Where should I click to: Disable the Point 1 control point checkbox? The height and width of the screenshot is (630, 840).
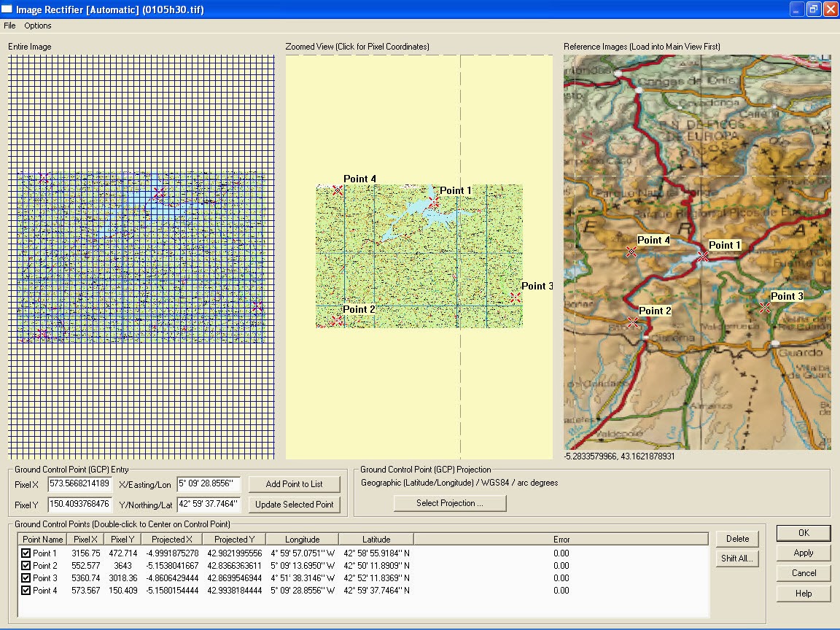pos(28,552)
